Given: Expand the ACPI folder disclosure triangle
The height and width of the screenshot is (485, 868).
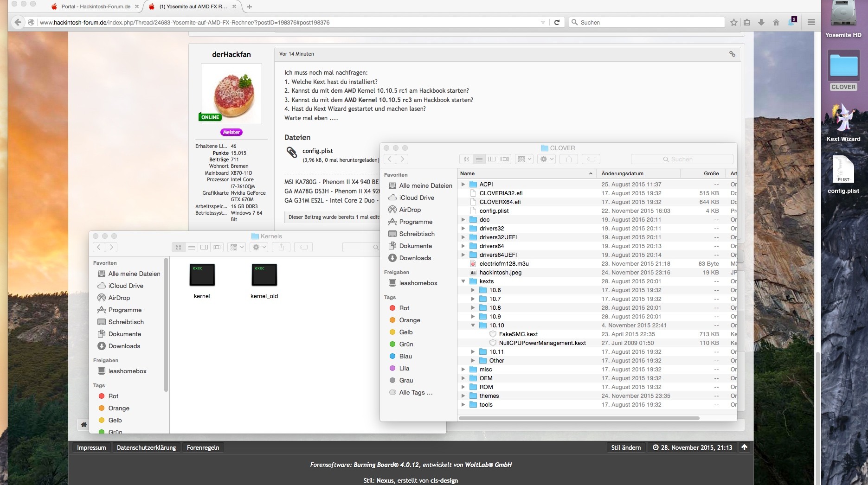Looking at the screenshot, I should coord(463,185).
